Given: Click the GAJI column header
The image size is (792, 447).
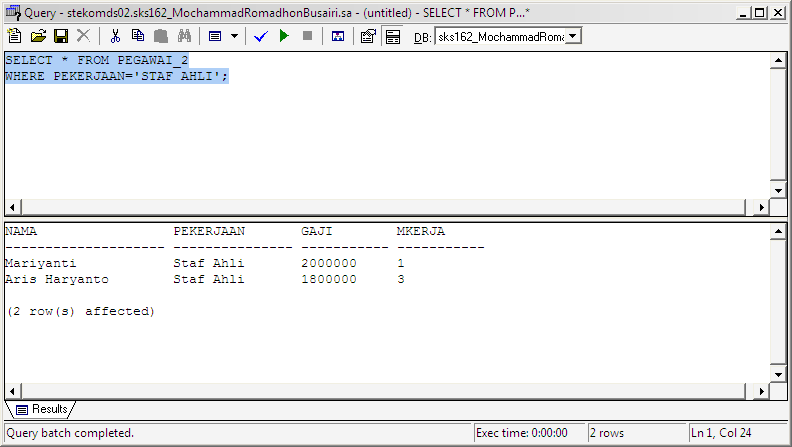Looking at the screenshot, I should coord(317,231).
